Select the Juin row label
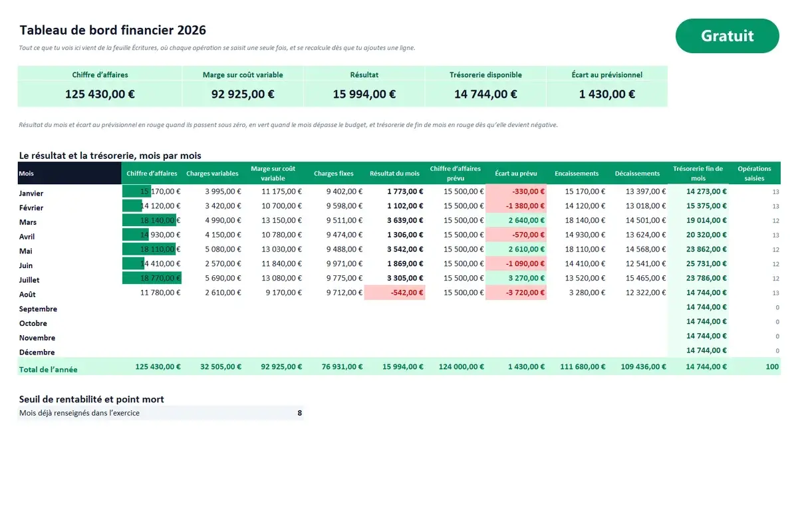 coord(26,265)
